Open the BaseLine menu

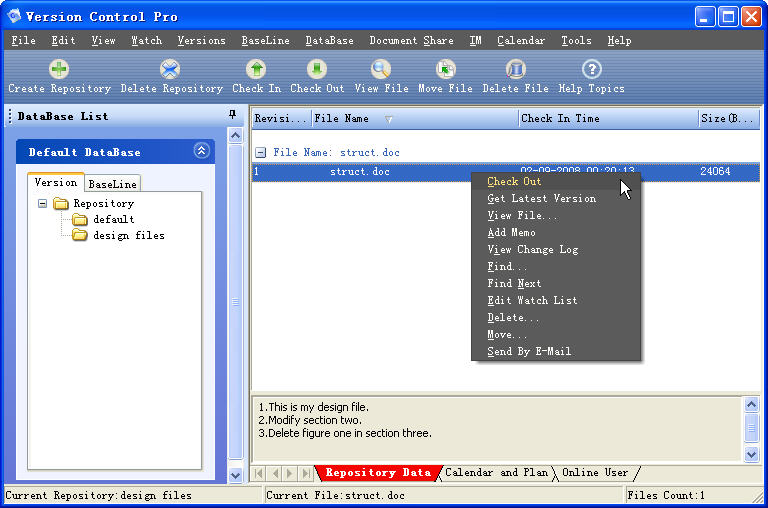click(x=265, y=40)
